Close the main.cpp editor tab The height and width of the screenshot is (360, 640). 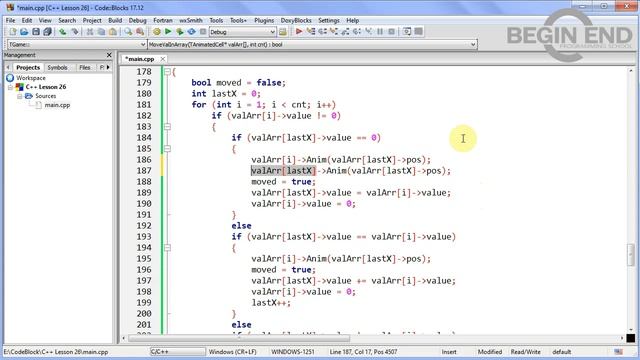coord(162,59)
